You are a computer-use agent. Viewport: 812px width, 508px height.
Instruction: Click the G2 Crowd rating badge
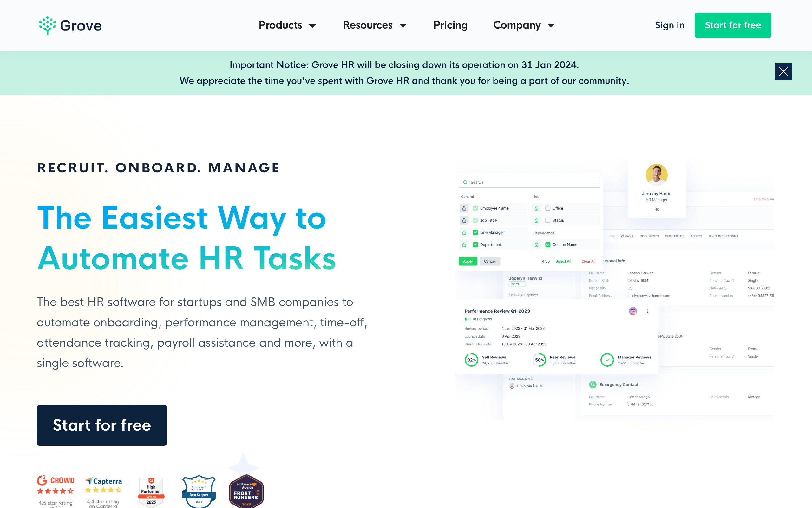coord(56,491)
